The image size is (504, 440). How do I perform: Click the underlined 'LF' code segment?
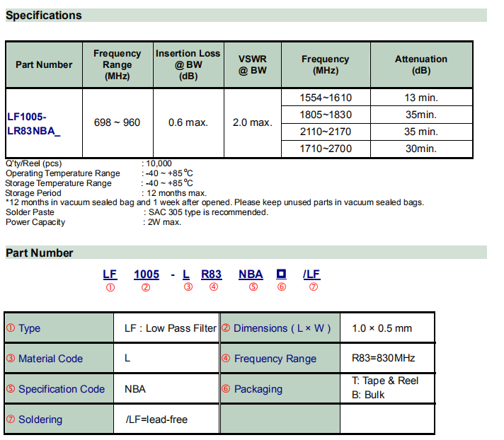tap(110, 274)
